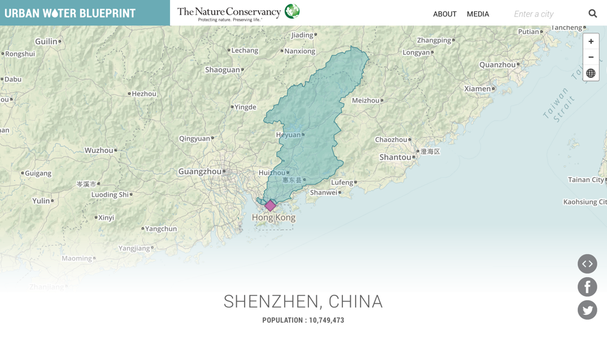Click the Shanwei city label

pos(324,192)
